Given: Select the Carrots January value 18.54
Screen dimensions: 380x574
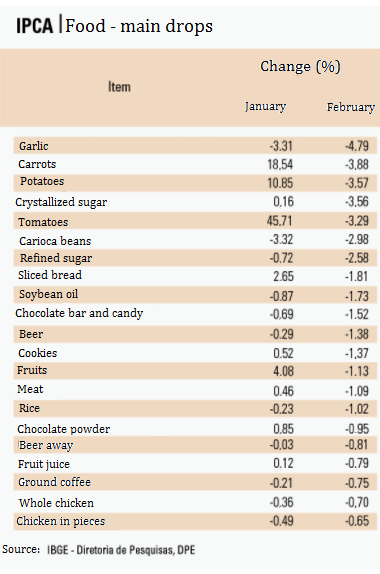Looking at the screenshot, I should (280, 164).
